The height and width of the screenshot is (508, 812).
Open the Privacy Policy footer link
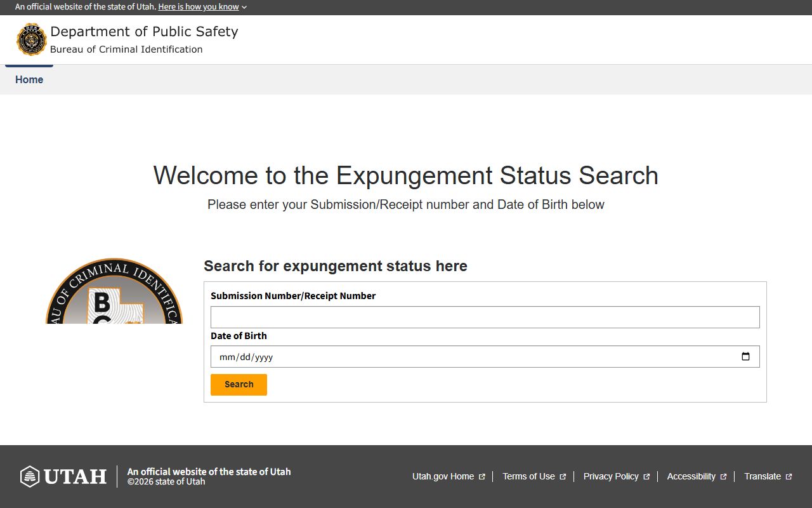pos(616,476)
